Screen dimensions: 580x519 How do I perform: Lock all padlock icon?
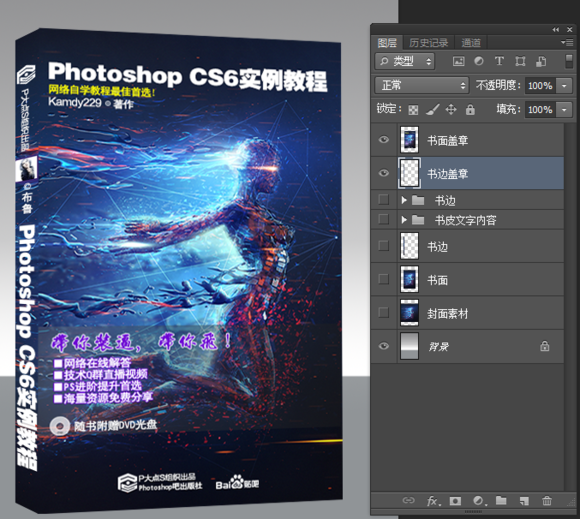click(470, 109)
